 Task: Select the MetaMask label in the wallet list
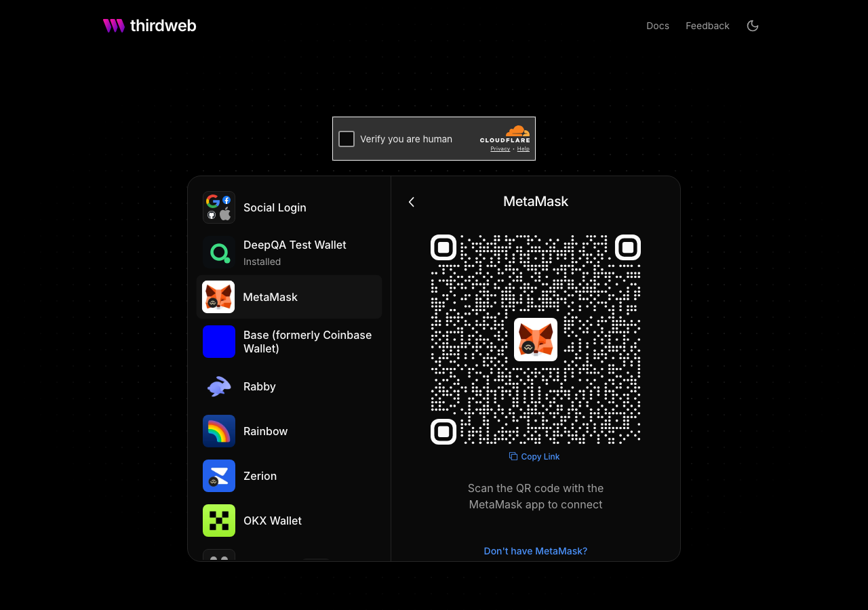click(271, 297)
